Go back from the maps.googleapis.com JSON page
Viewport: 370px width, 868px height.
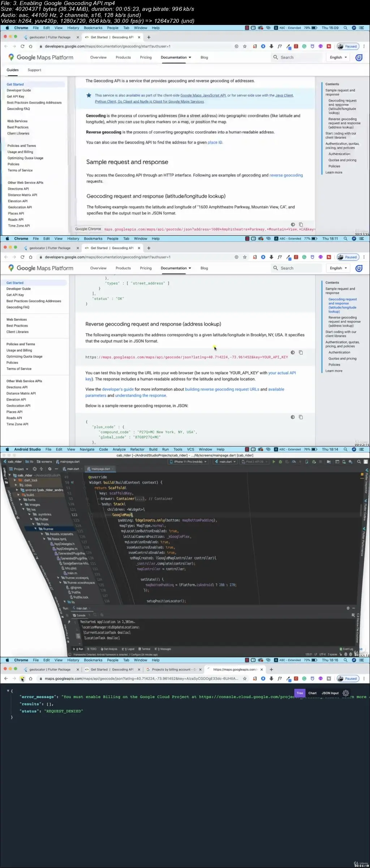click(x=6, y=679)
